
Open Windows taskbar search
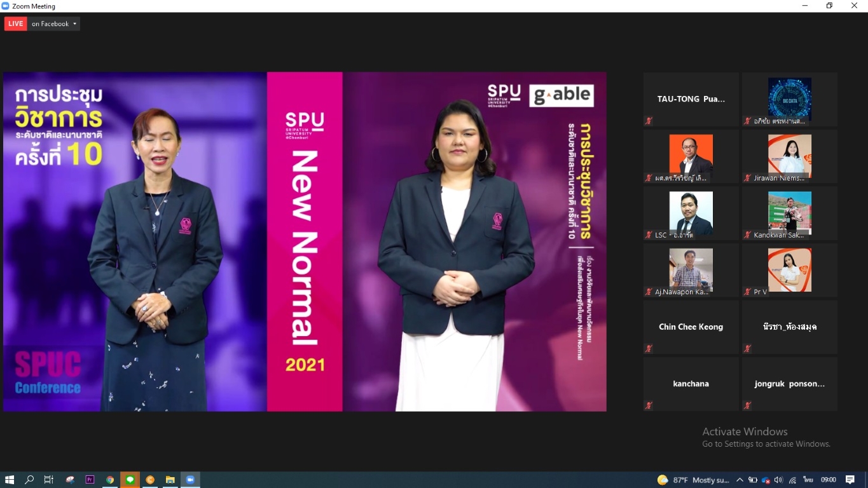[x=29, y=480]
